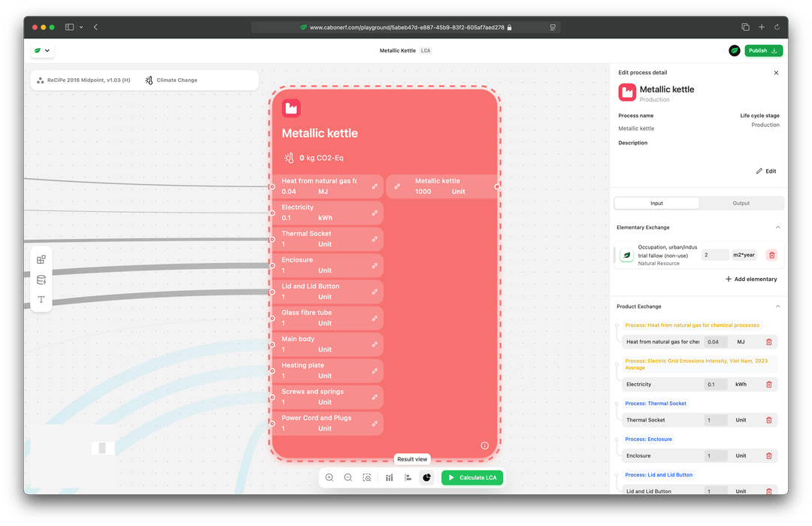Click Edit in process detail panel
Image resolution: width=812 pixels, height=526 pixels.
click(x=766, y=171)
